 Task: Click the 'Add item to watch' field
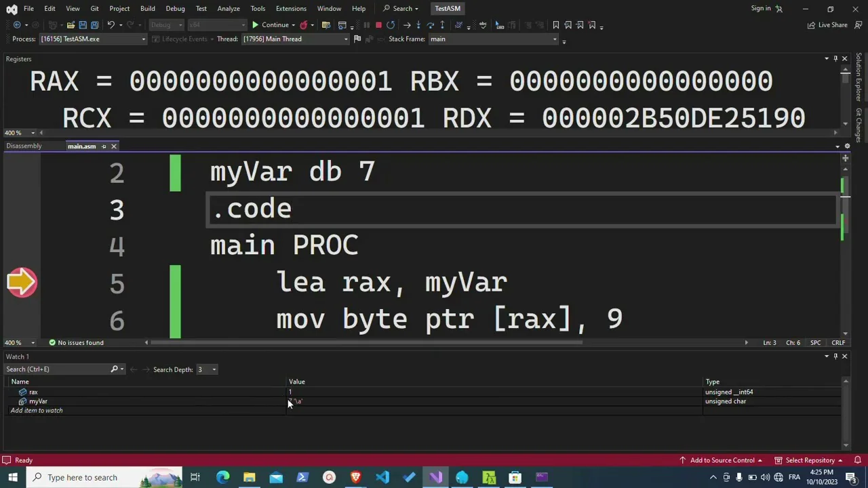coord(37,411)
